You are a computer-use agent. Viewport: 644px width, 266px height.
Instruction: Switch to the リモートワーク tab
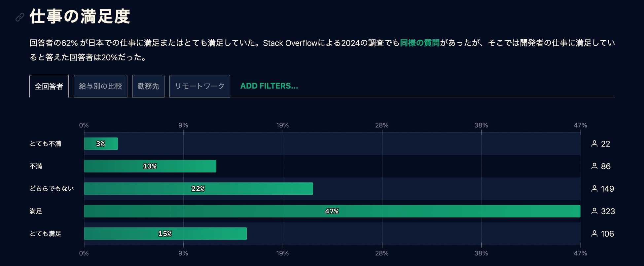(x=199, y=86)
